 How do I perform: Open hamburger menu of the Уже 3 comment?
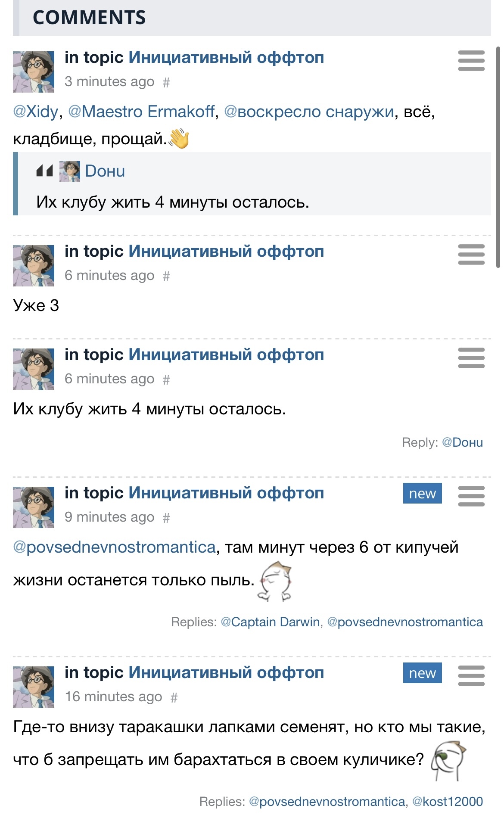click(471, 255)
